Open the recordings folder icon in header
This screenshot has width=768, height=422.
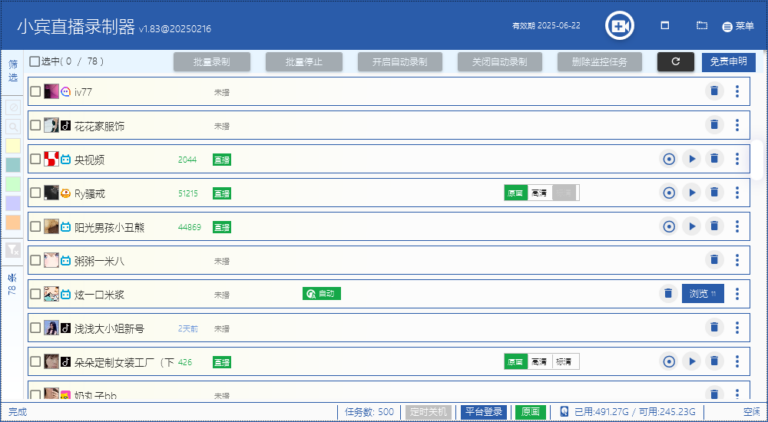point(702,25)
